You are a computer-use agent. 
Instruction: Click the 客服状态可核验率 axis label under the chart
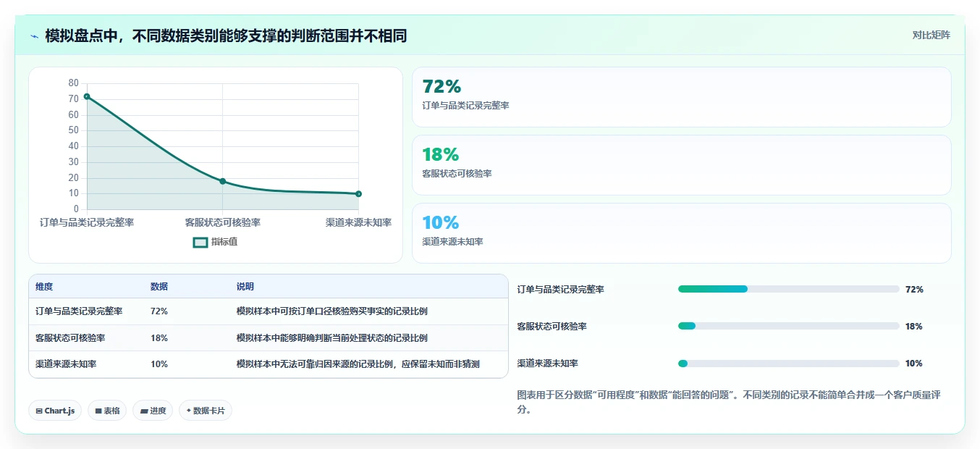[223, 223]
